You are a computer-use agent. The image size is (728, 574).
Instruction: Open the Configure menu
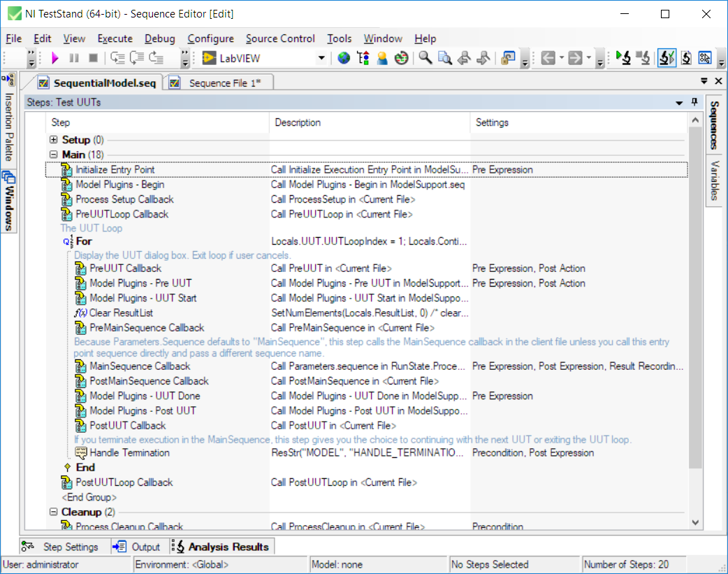[x=210, y=38]
